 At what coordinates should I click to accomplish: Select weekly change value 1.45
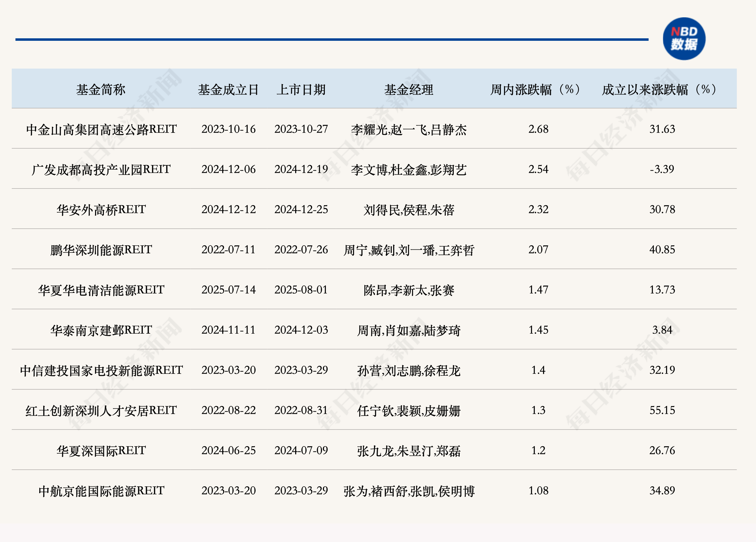coord(538,330)
